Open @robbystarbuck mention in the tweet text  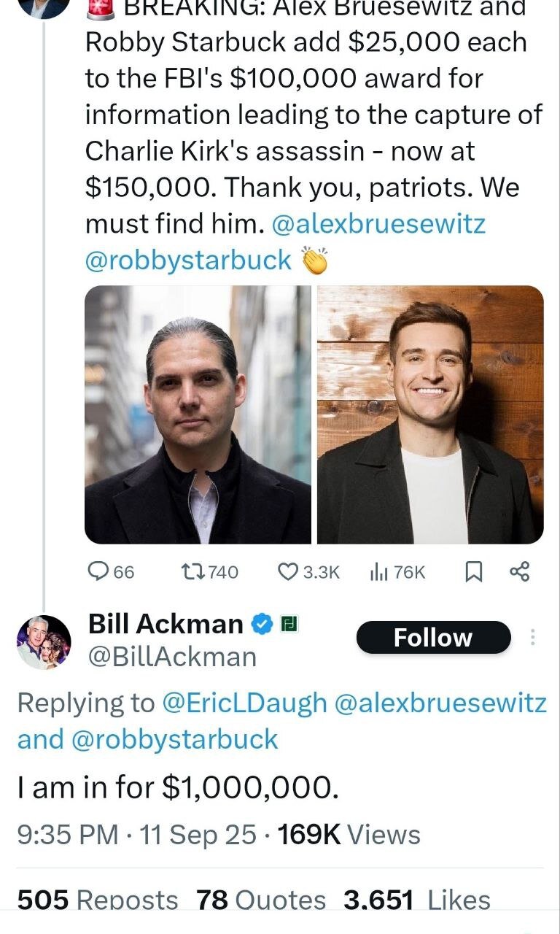point(188,260)
